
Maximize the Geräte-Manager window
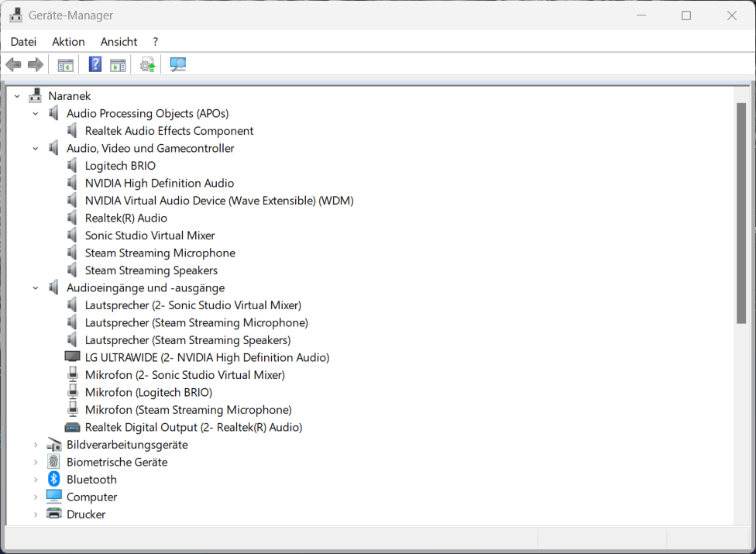pos(686,15)
